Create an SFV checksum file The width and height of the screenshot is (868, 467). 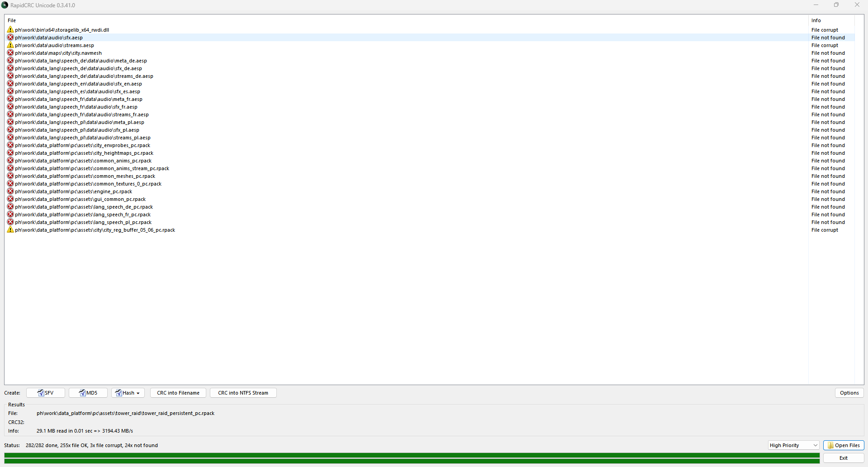tap(46, 393)
